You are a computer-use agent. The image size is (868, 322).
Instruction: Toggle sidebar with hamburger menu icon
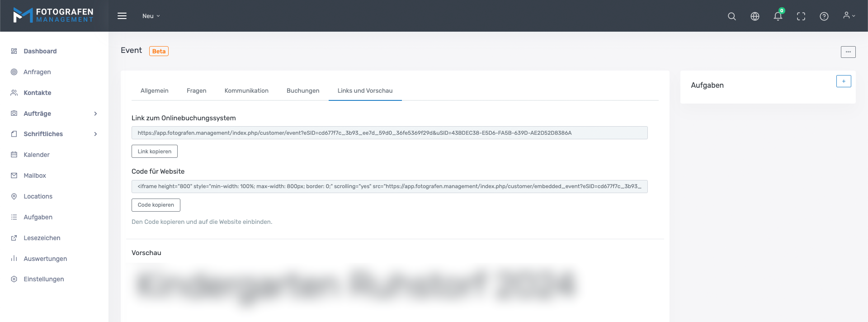coord(122,16)
